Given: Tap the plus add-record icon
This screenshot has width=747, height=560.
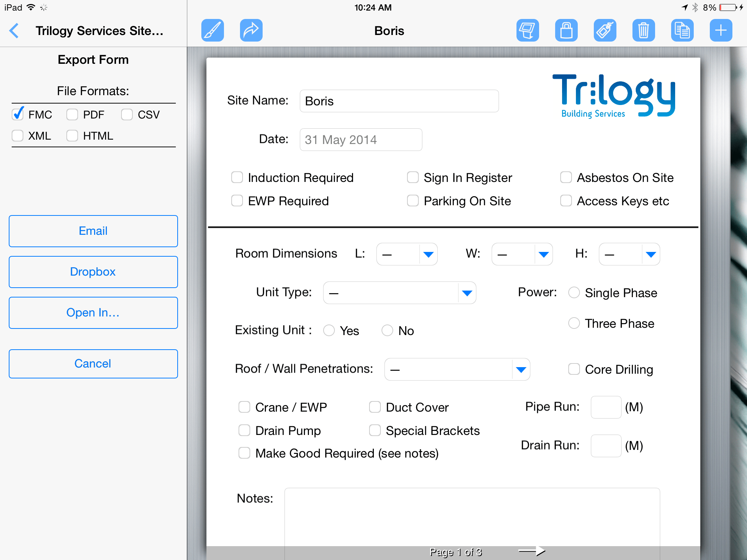Looking at the screenshot, I should [x=721, y=30].
